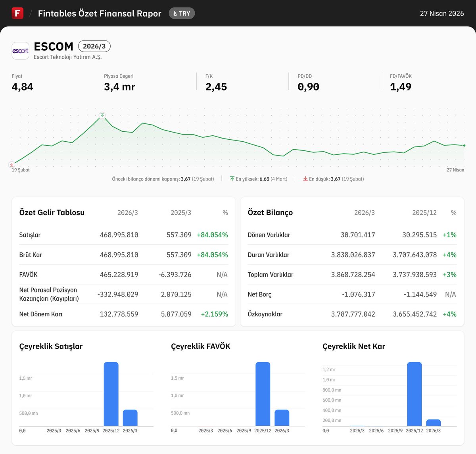
Task: Click the 2025/12 bar in Çeyreklik Net Kar
Action: coord(415,394)
